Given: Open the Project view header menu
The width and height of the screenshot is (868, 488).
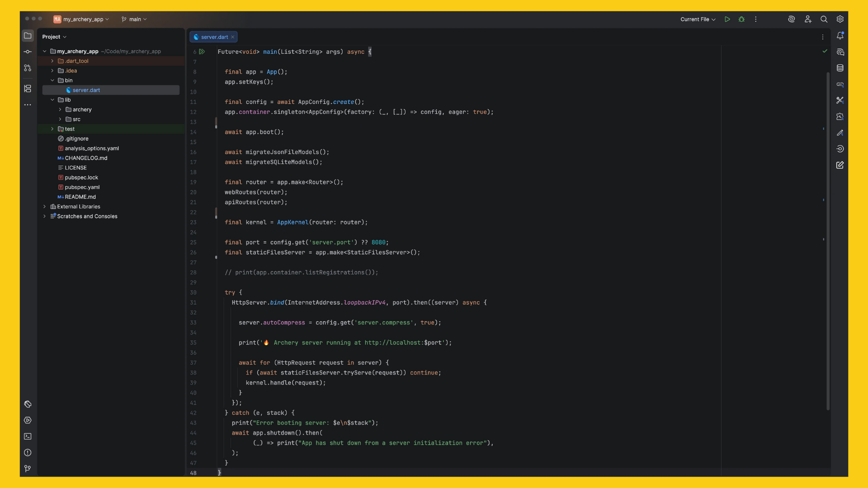Looking at the screenshot, I should point(54,37).
